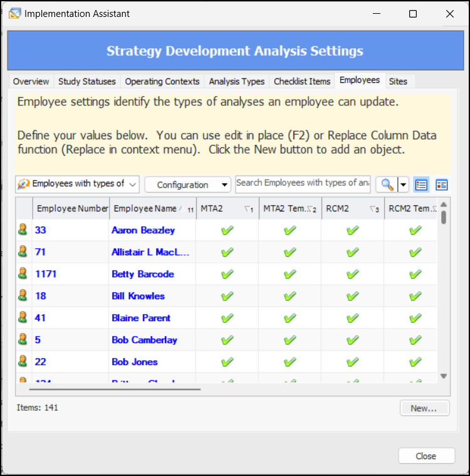Screen dimensions: 470x476
Task: Click employee number 71
Action: coord(40,252)
